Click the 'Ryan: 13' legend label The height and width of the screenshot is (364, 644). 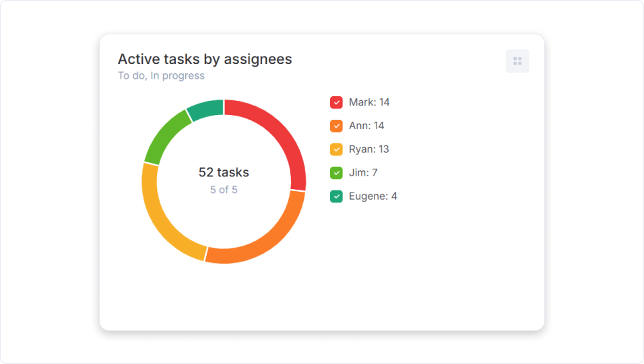click(x=368, y=149)
